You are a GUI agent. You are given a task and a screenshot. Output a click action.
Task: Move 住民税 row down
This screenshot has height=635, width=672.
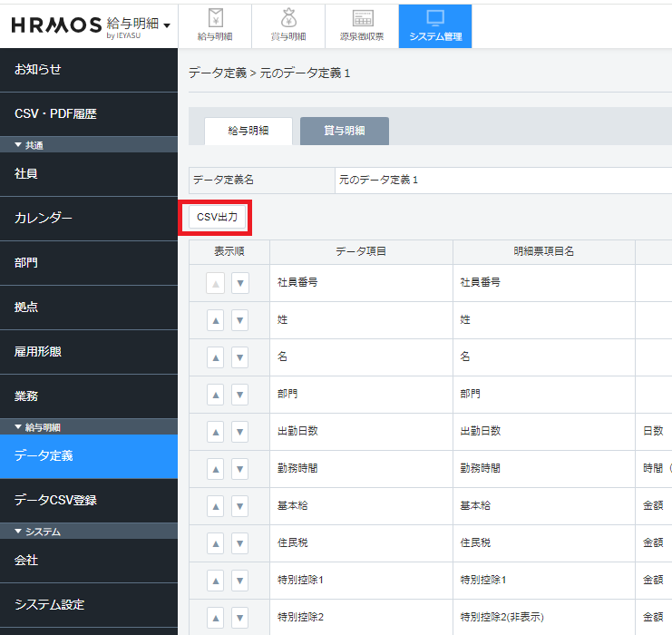(240, 544)
